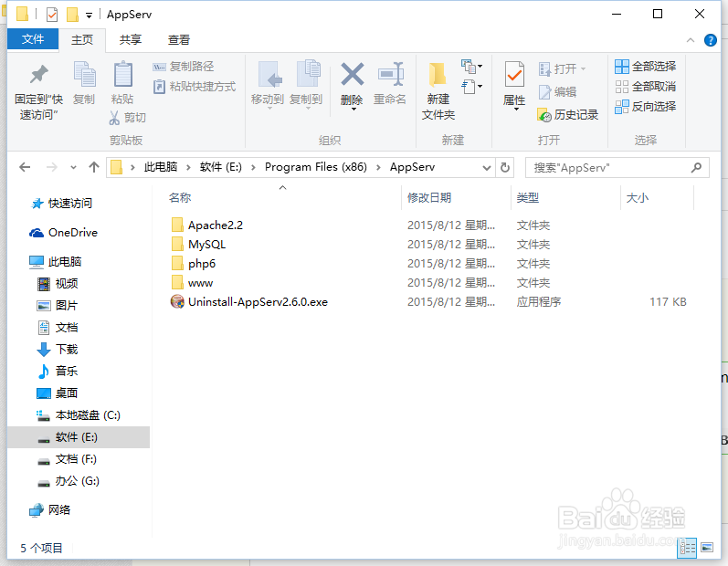This screenshot has width=728, height=566.
Task: Click 此电脑 in the address breadcrumb
Action: pyautogui.click(x=161, y=167)
